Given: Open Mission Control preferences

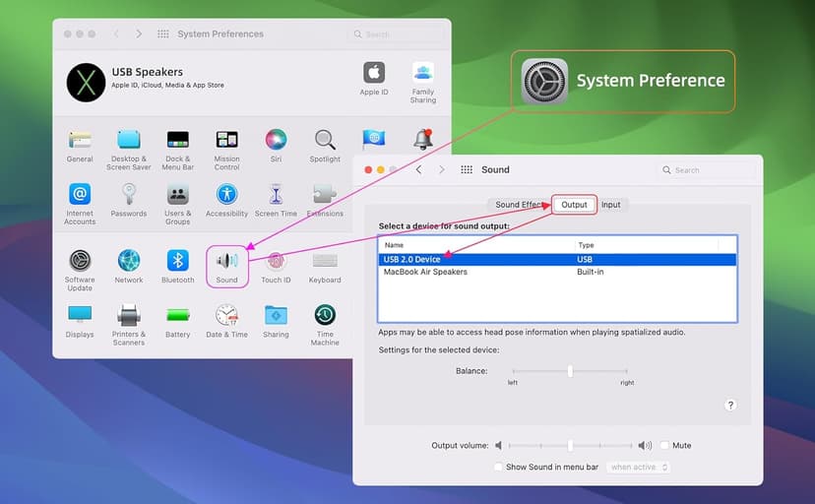Looking at the screenshot, I should click(x=226, y=141).
